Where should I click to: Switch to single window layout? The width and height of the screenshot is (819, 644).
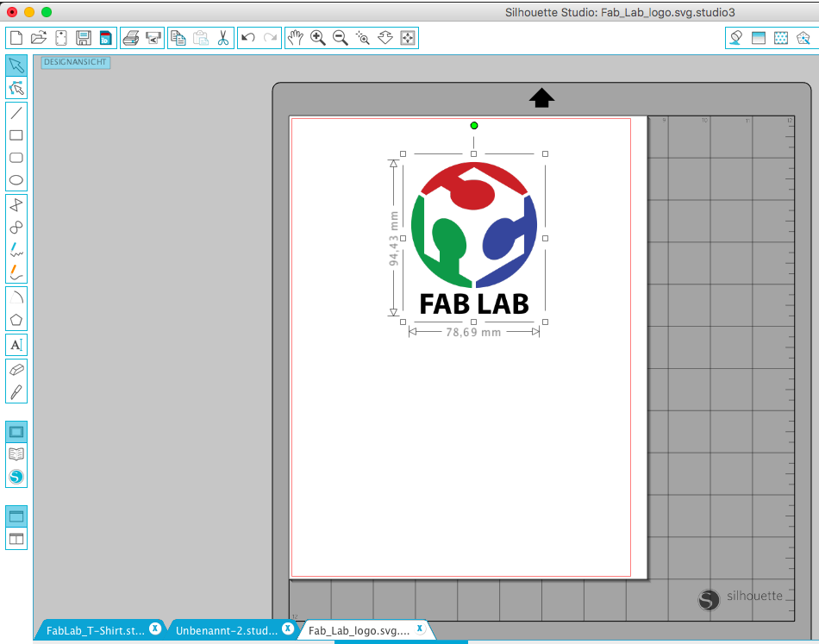pos(16,516)
